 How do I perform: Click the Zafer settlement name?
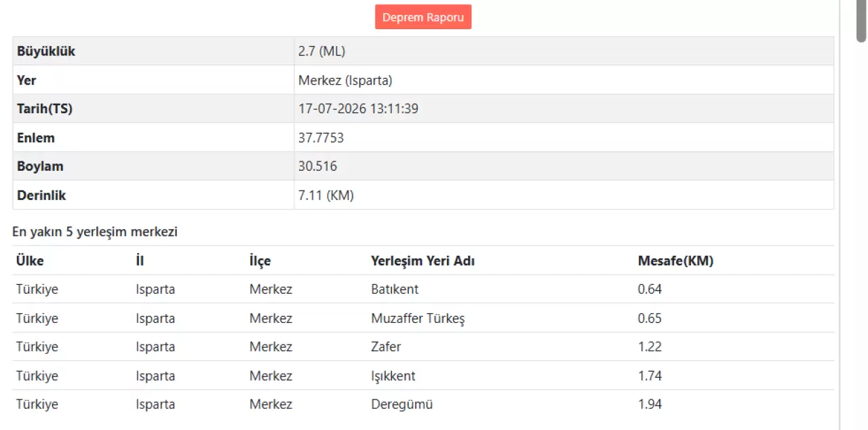pos(386,347)
